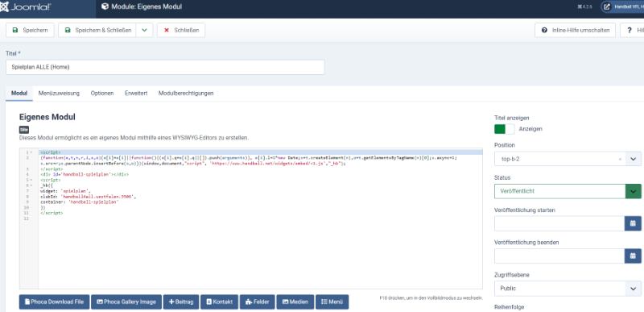Click the div id='handball-spielplan' line
The image size is (644, 312).
coord(85,174)
